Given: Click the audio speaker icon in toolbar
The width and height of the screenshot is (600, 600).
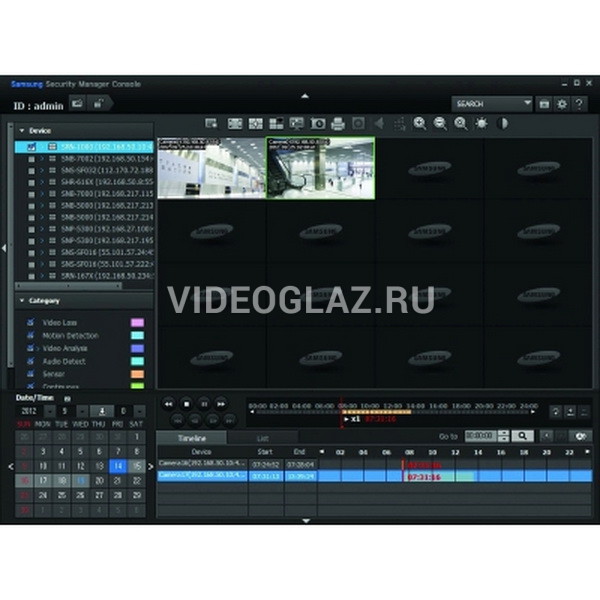Looking at the screenshot, I should tap(379, 124).
